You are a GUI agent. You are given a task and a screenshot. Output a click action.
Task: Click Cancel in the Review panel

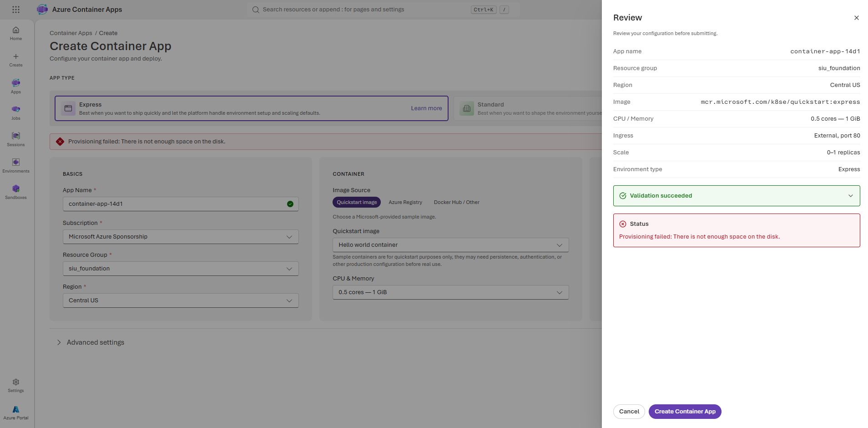(629, 412)
